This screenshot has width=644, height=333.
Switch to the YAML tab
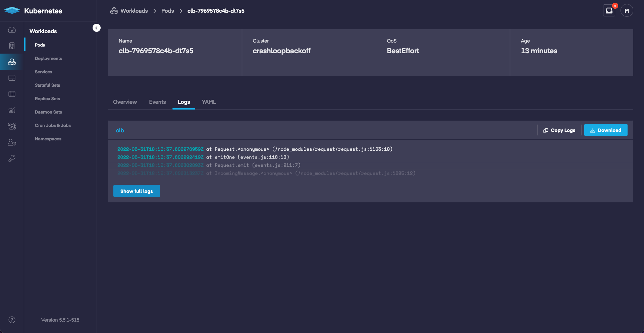click(209, 102)
